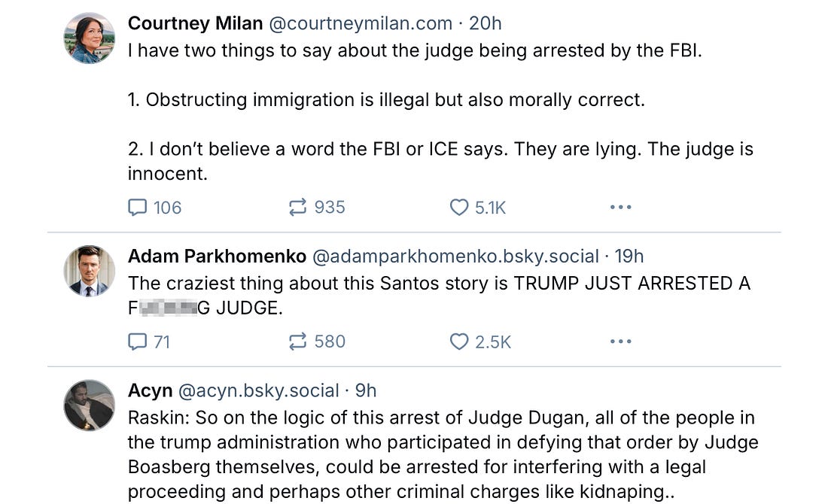
Task: Reply to Courtney Milan's post
Action: click(x=138, y=207)
